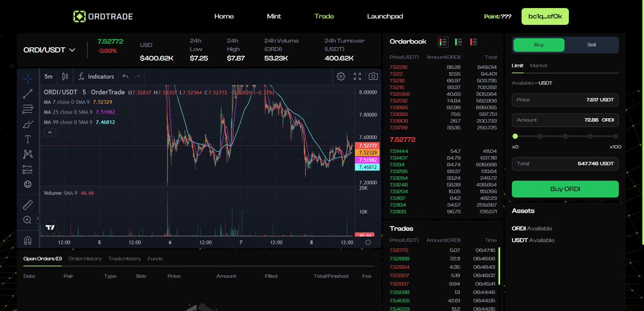Select the brush drawing tool
The image size is (644, 311).
(28, 124)
